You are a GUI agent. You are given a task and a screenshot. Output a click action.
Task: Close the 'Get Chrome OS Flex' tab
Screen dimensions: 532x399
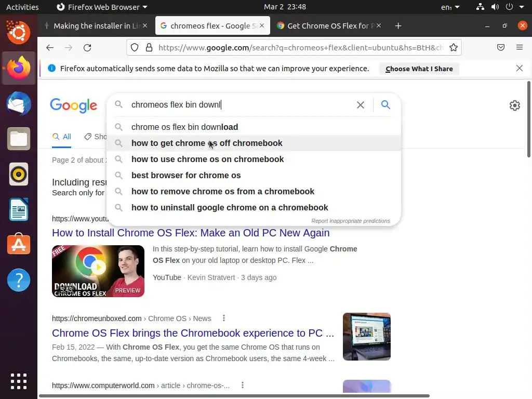click(379, 25)
